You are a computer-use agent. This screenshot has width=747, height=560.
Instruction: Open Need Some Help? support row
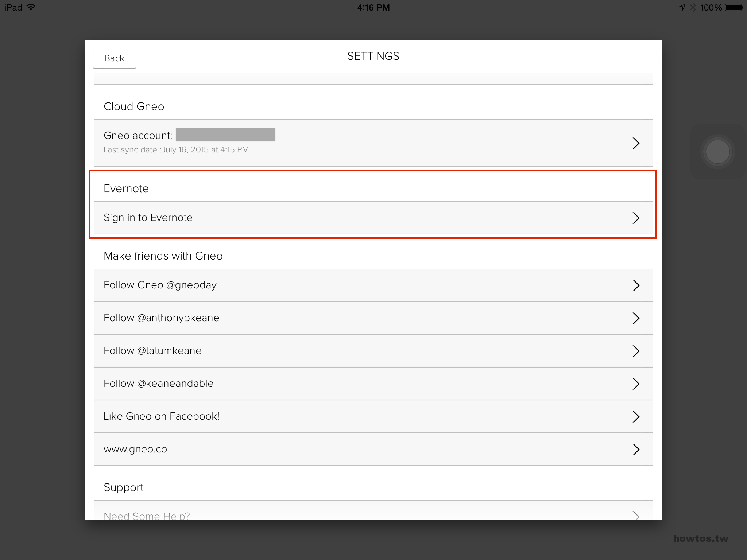point(373,510)
